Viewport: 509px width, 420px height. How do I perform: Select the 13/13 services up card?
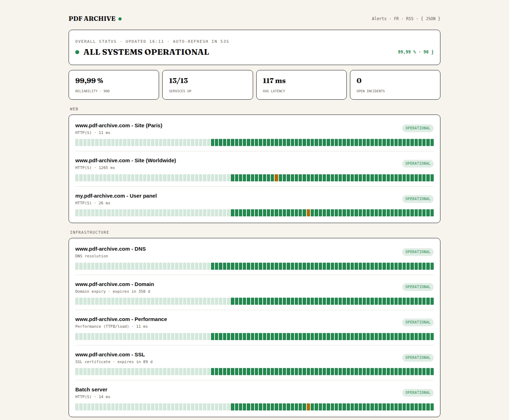click(207, 85)
